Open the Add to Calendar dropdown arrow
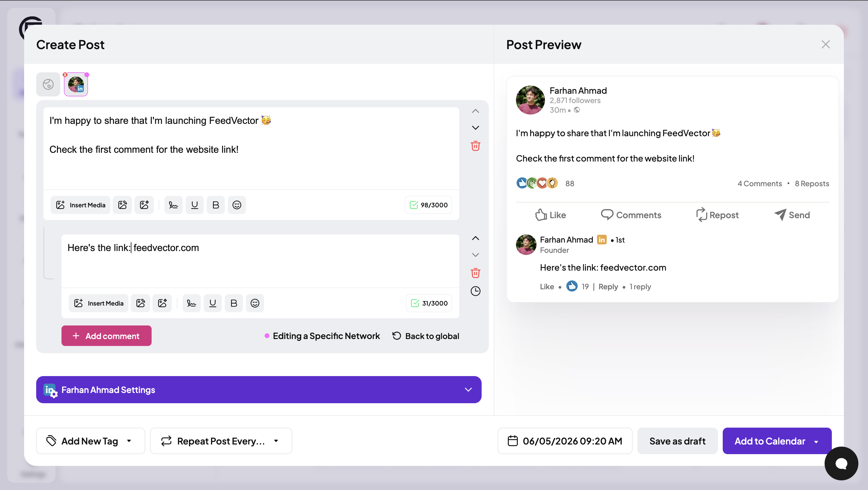Screen dimensions: 868x490 click(816, 441)
